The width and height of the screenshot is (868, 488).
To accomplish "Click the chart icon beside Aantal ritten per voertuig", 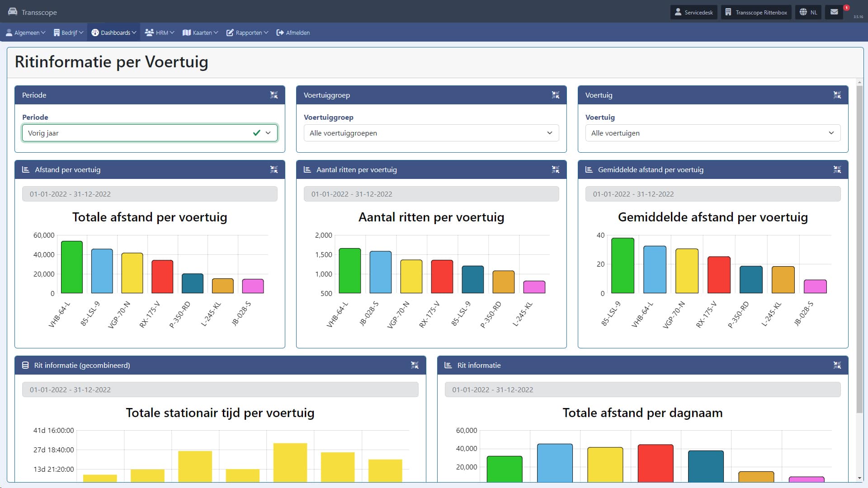I will coord(307,169).
